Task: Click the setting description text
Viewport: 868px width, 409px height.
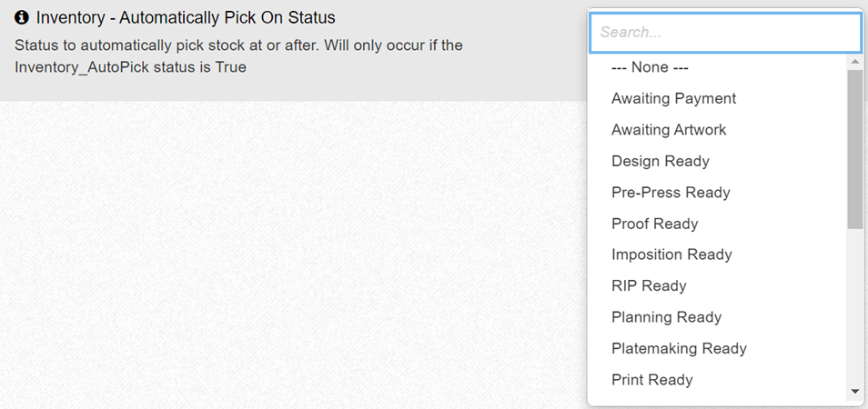Action: click(238, 55)
